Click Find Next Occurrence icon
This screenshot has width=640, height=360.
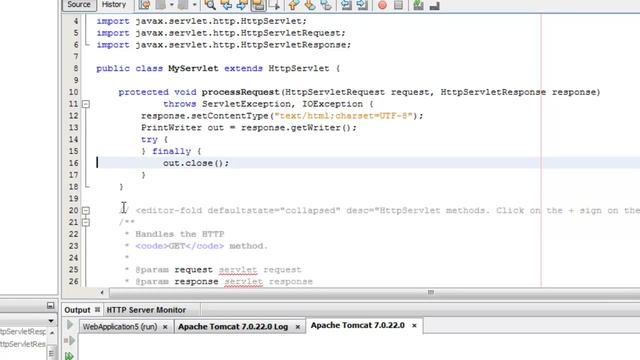point(242,5)
